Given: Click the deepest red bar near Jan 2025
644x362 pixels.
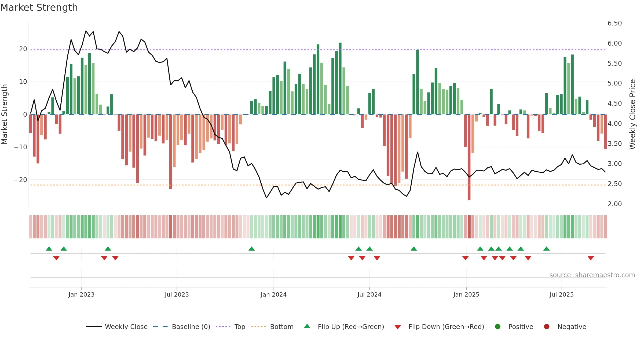Looking at the screenshot, I should [469, 157].
